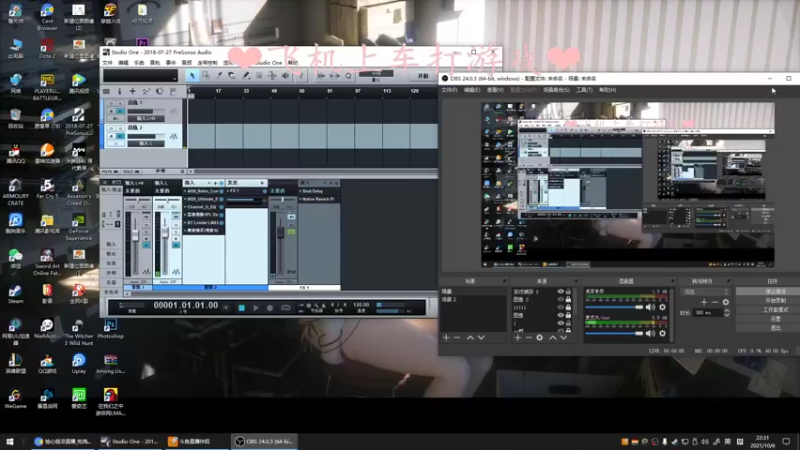Image resolution: width=800 pixels, height=450 pixels.
Task: Select the arrow tool in Studio One toolbar
Action: tap(192, 76)
